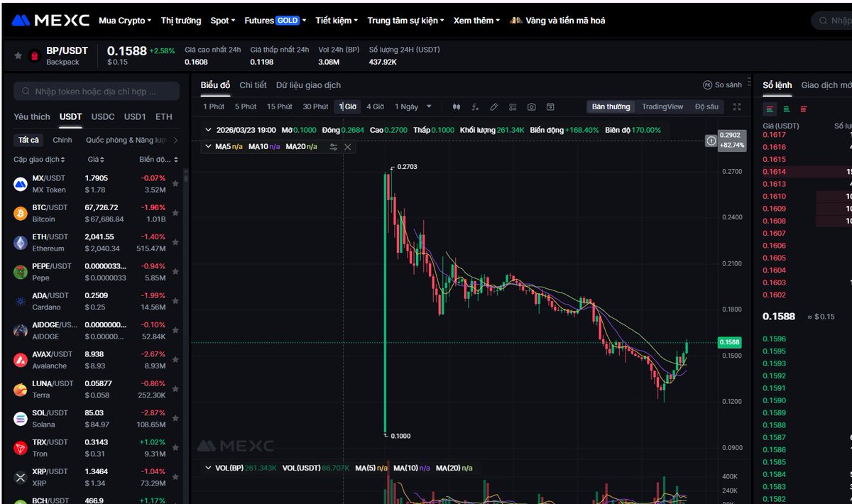
Task: Favorite MX/USDT with its star
Action: 175,184
